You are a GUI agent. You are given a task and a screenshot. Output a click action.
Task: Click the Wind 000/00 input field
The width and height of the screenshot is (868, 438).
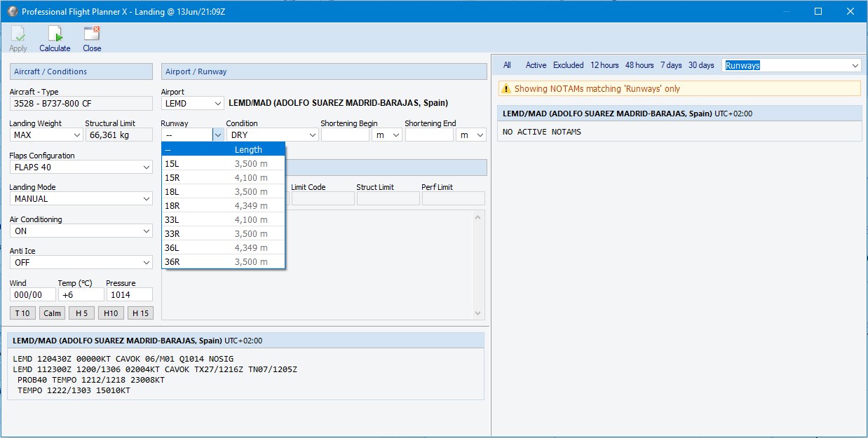coord(32,295)
